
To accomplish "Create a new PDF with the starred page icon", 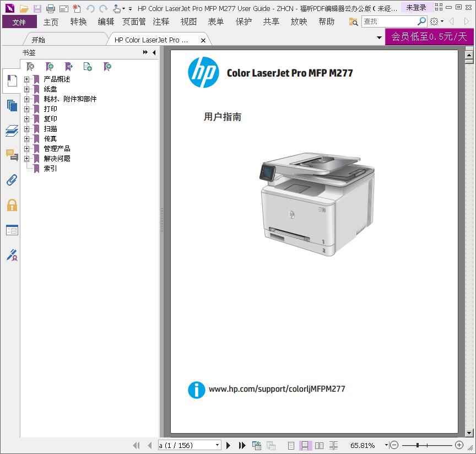I will [x=77, y=8].
